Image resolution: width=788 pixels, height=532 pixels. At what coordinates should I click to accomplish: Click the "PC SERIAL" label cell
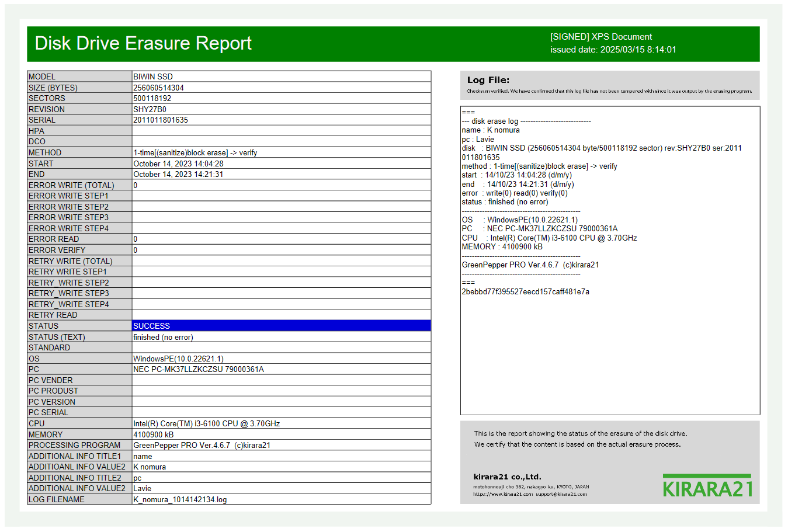(79, 412)
